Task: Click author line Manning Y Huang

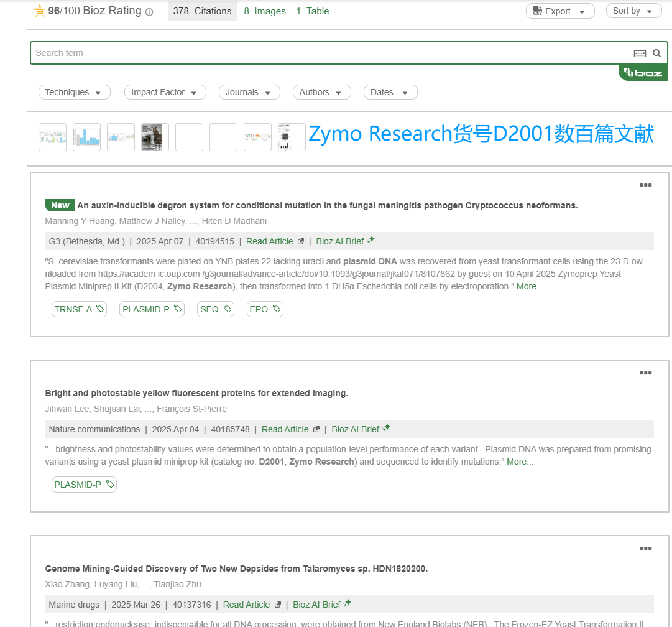Action: [156, 221]
